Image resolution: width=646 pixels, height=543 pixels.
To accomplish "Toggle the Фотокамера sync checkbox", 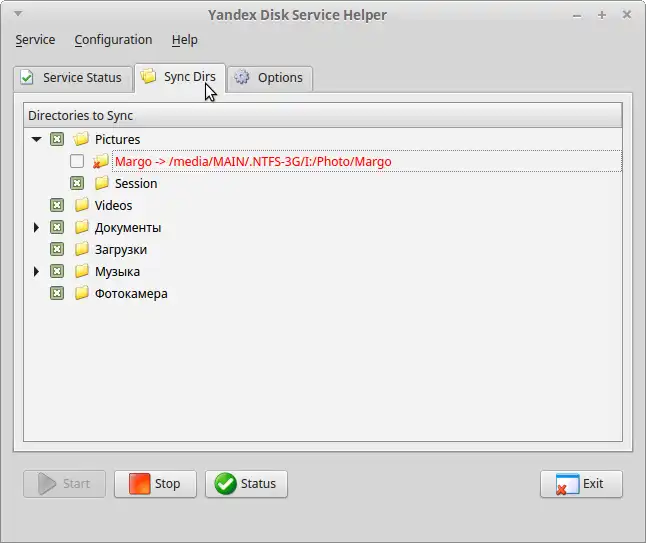I will tap(57, 293).
